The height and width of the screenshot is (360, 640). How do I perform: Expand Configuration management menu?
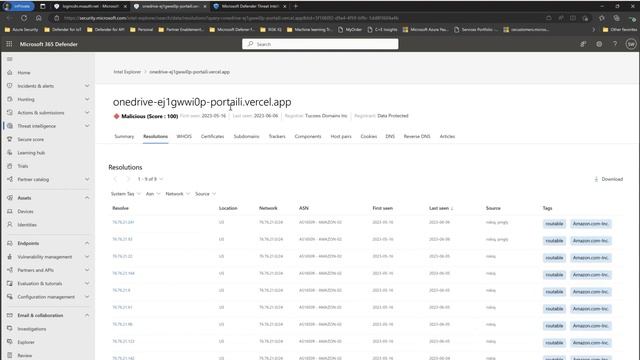click(87, 297)
